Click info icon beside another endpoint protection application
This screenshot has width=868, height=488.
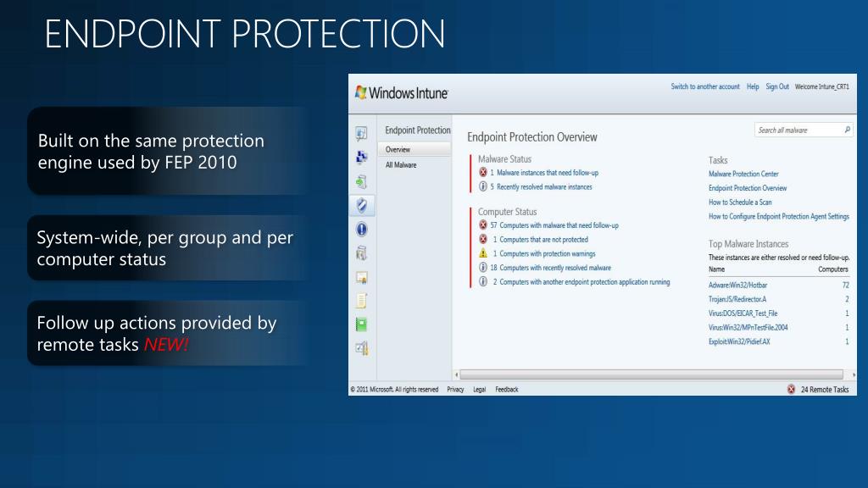point(483,281)
